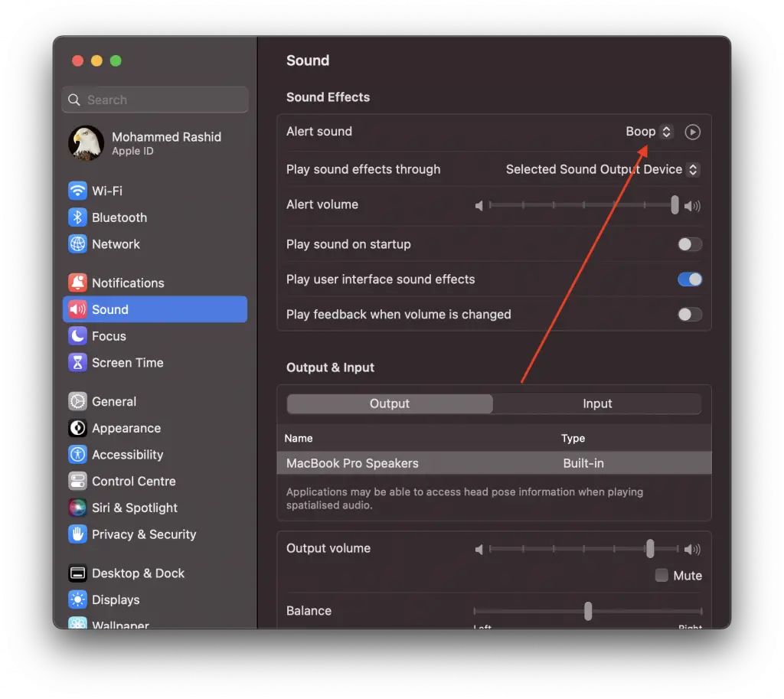The image size is (784, 699).
Task: Open Control Centre icon
Action: (77, 481)
